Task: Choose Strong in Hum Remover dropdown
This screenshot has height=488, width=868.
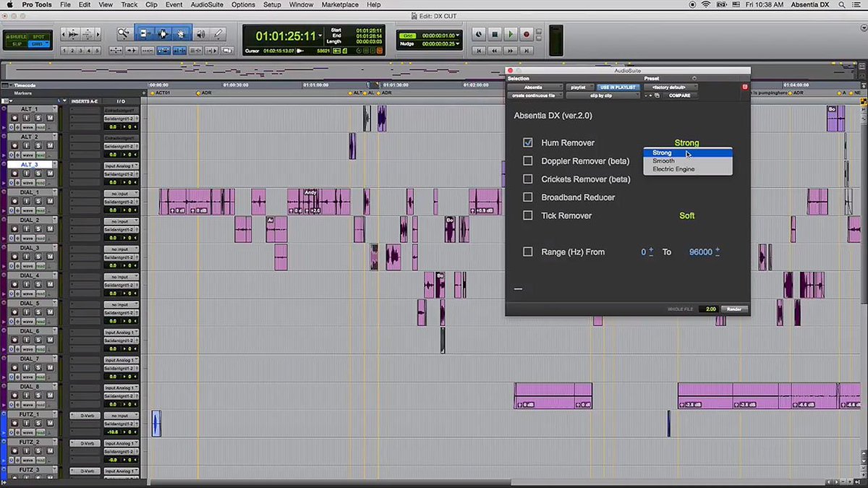Action: pyautogui.click(x=688, y=153)
